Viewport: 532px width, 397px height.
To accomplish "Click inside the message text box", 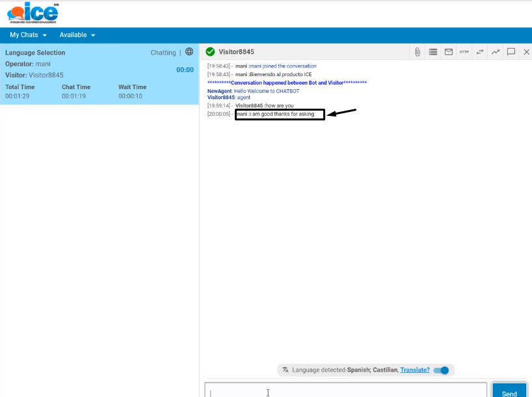I will (345, 392).
